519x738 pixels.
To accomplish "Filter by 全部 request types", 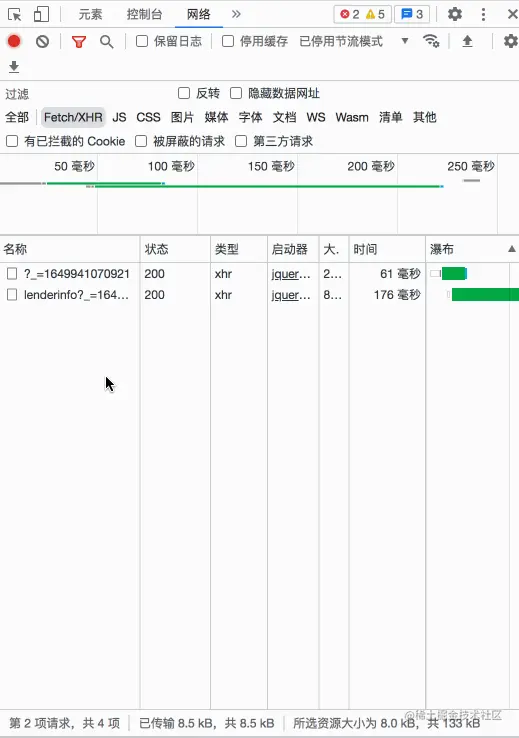I will coord(17,117).
